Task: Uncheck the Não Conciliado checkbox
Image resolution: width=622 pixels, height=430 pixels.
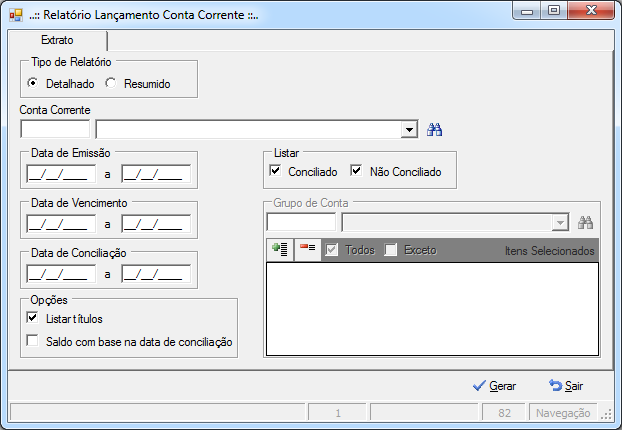Action: tap(356, 171)
